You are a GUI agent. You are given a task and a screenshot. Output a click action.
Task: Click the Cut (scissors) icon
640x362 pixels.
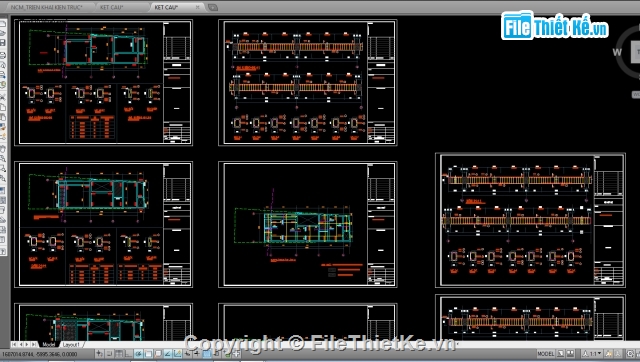2,97
